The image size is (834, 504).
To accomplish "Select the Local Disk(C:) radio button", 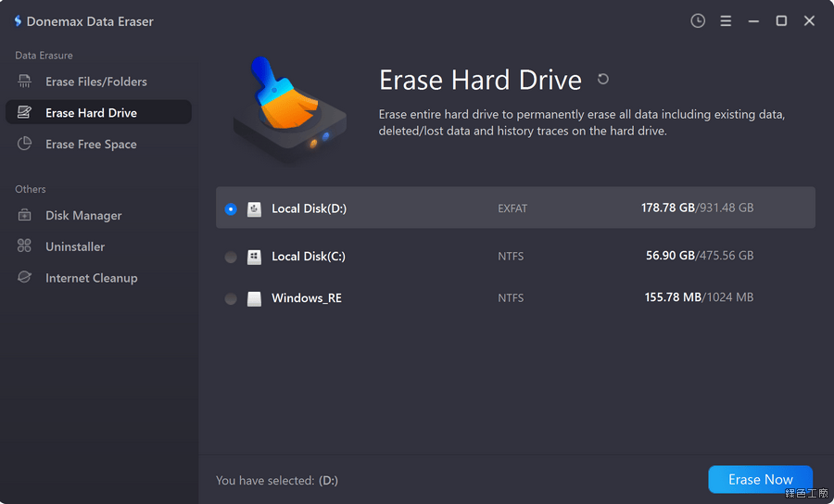I will (231, 257).
